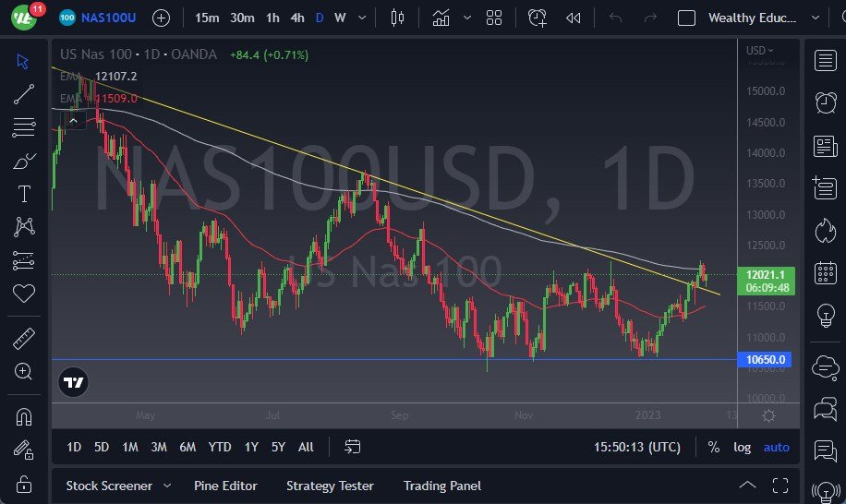Undo the last chart action

point(615,18)
